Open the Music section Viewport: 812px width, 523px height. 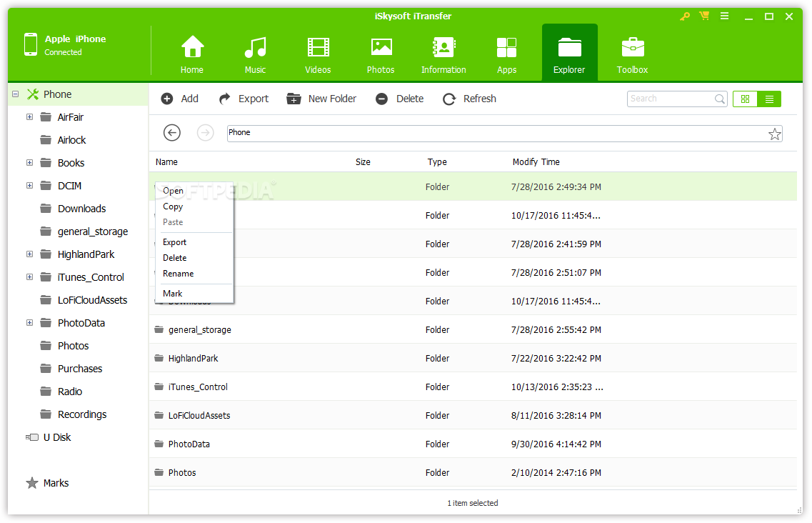click(255, 54)
